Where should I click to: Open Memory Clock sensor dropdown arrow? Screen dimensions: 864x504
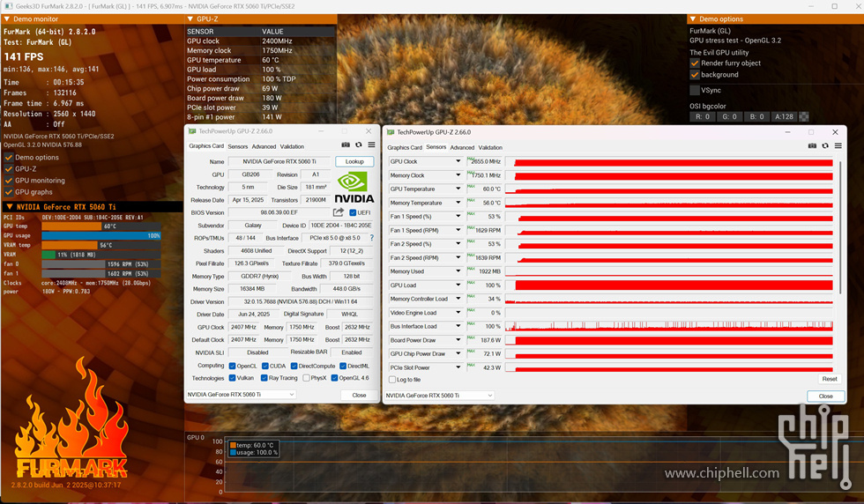point(458,175)
